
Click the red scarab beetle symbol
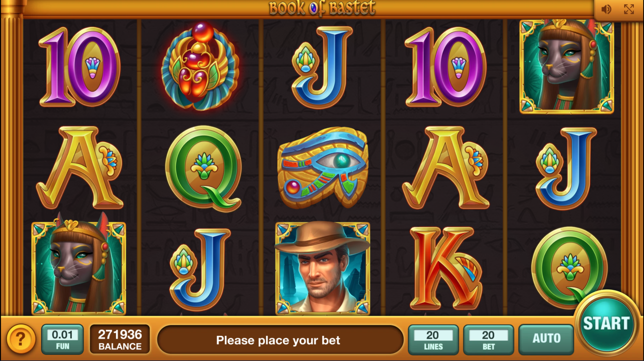[x=200, y=66]
